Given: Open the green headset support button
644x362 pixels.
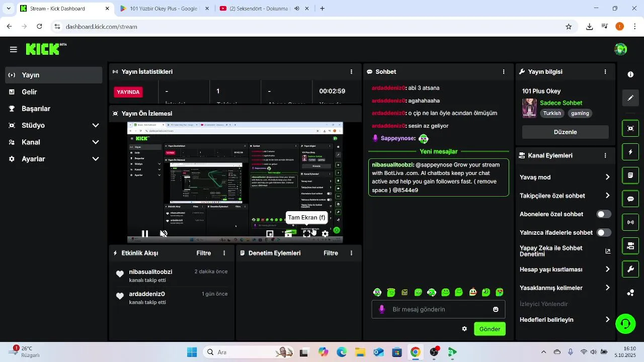Looking at the screenshot, I should [x=625, y=323].
